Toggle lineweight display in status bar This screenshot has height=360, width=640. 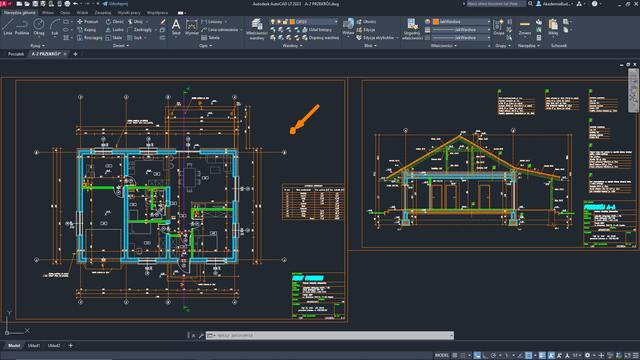click(x=542, y=356)
